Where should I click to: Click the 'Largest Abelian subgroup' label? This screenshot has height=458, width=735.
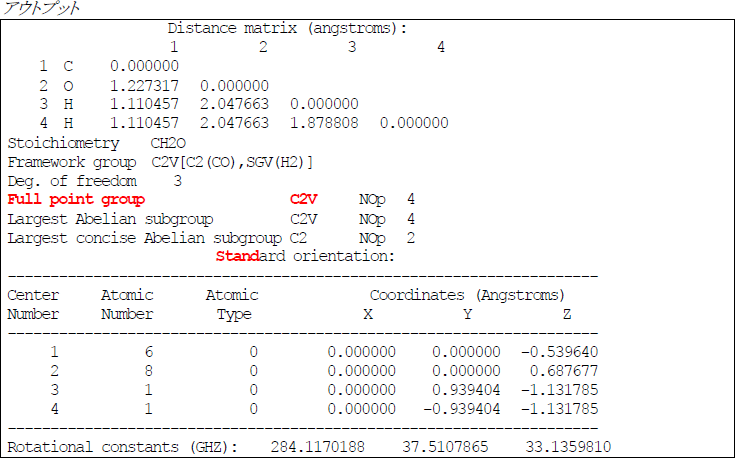[x=111, y=219]
